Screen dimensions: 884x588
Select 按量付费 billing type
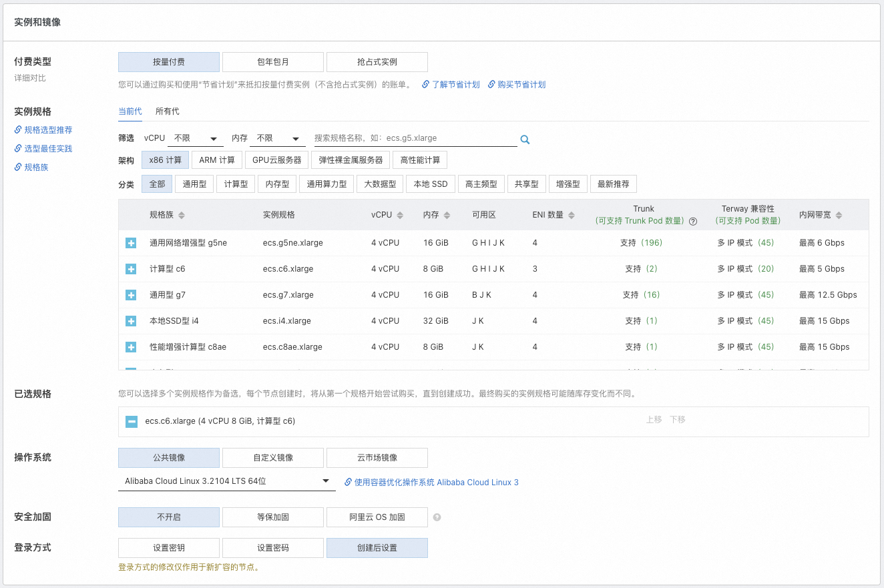169,62
